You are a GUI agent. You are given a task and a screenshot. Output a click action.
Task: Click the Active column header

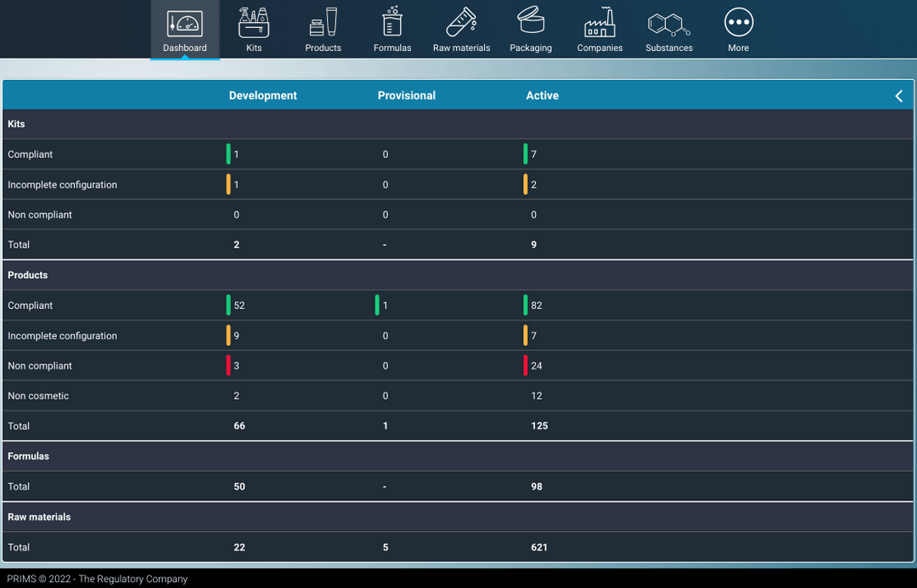pos(542,95)
